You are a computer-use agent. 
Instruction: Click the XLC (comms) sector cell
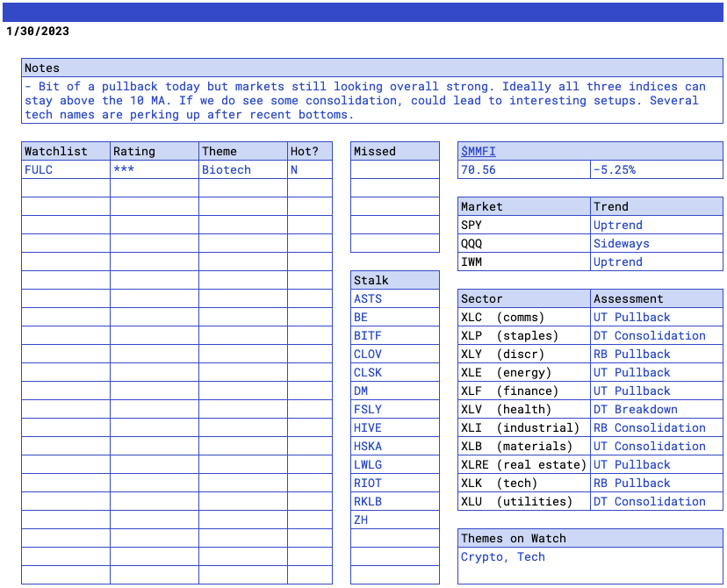coord(524,317)
